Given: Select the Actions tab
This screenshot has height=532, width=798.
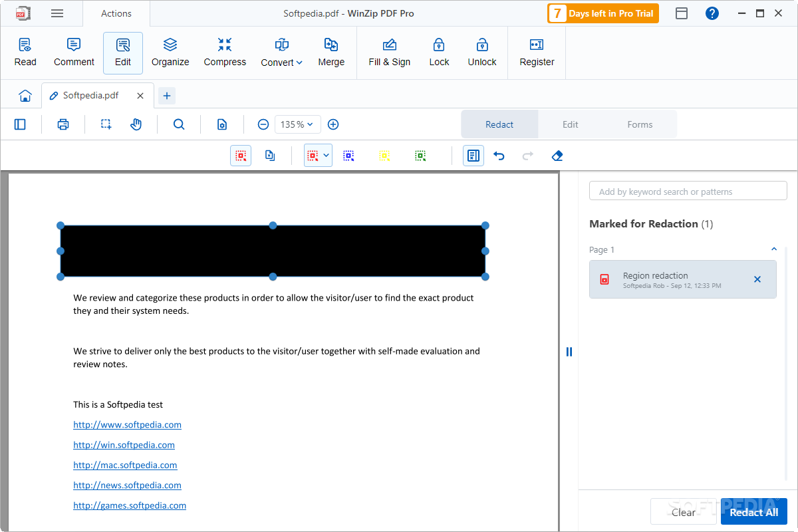Looking at the screenshot, I should [116, 13].
